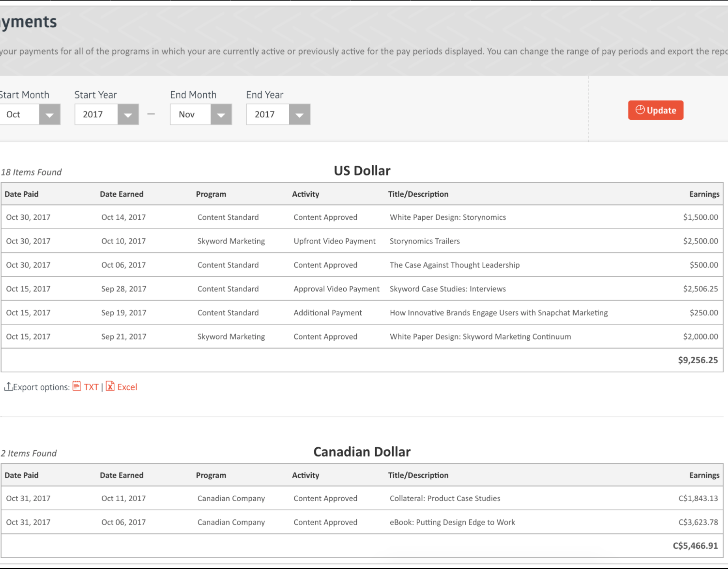Image resolution: width=728 pixels, height=569 pixels.
Task: Open the End Year dropdown
Action: coord(278,114)
